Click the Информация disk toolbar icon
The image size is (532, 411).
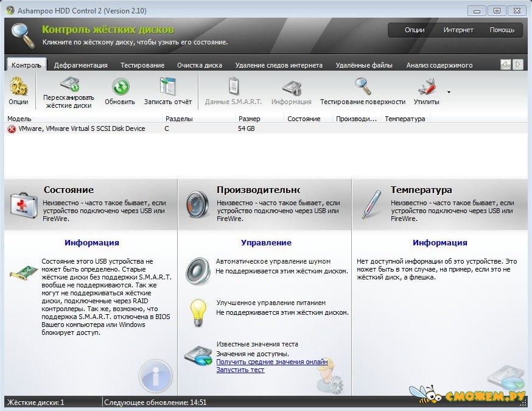[292, 88]
